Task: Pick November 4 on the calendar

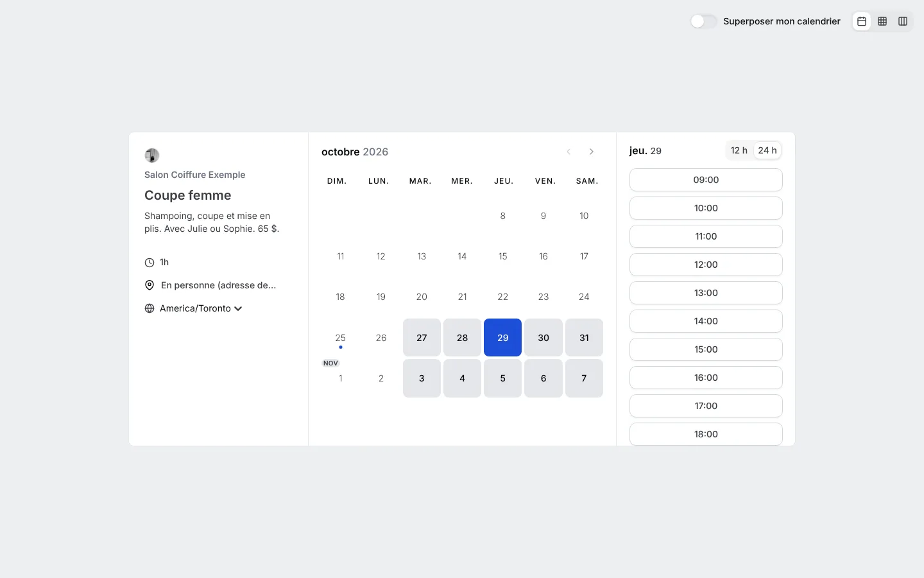Action: coord(462,378)
